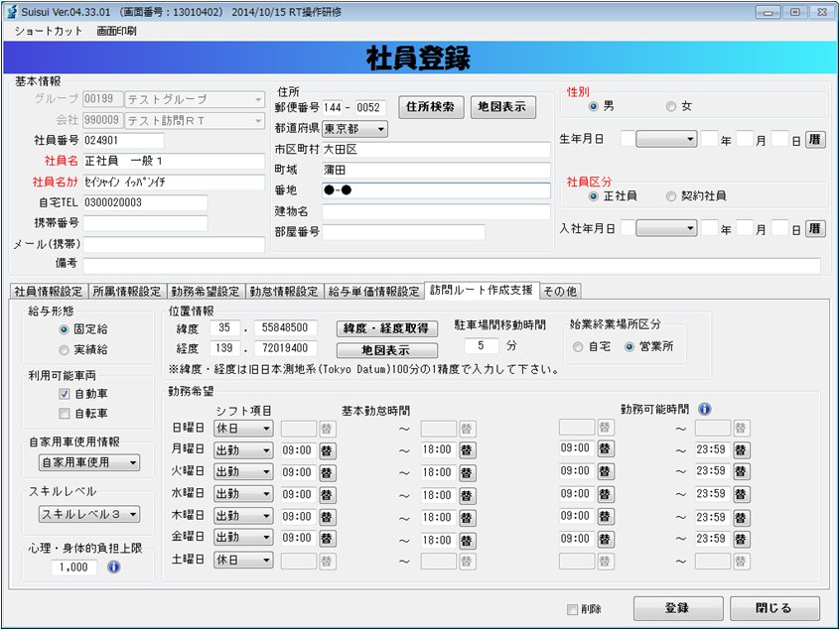Click 替 for 木曜日 available end 23:59
The image size is (840, 630).
[x=741, y=518]
